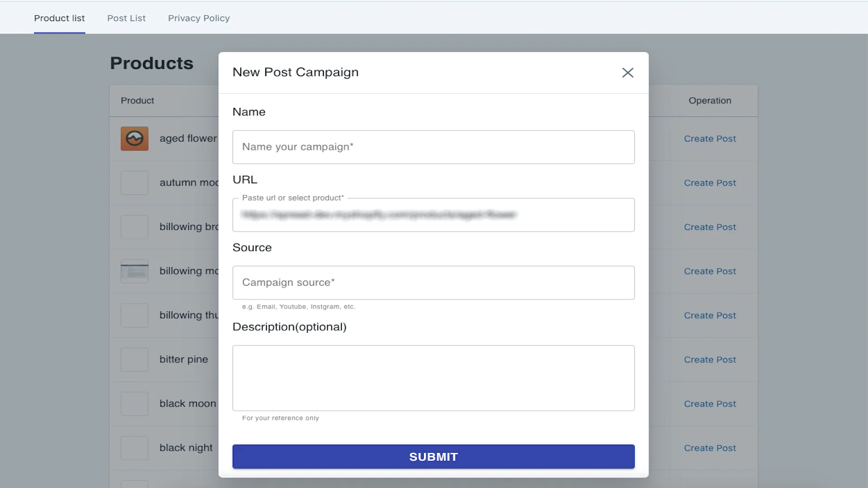The width and height of the screenshot is (868, 488).
Task: Click the Name your campaign field
Action: click(x=433, y=147)
